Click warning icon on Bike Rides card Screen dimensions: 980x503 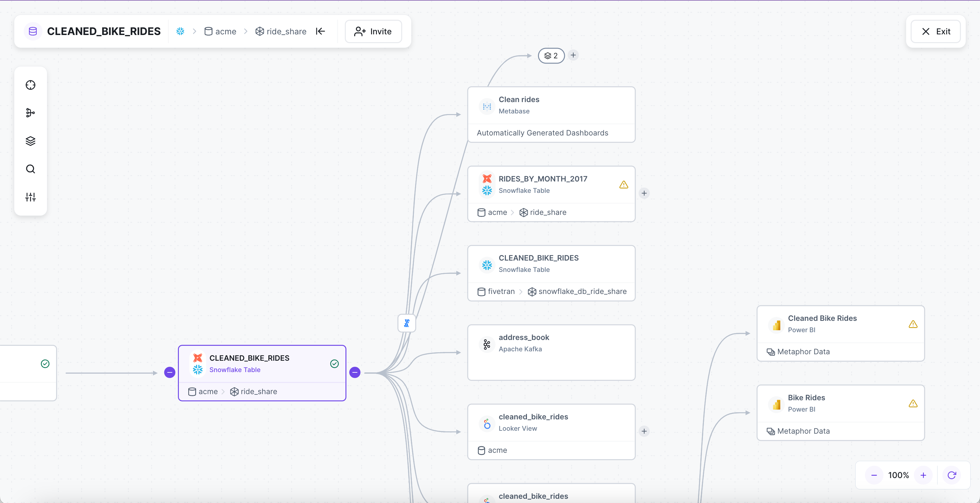913,403
